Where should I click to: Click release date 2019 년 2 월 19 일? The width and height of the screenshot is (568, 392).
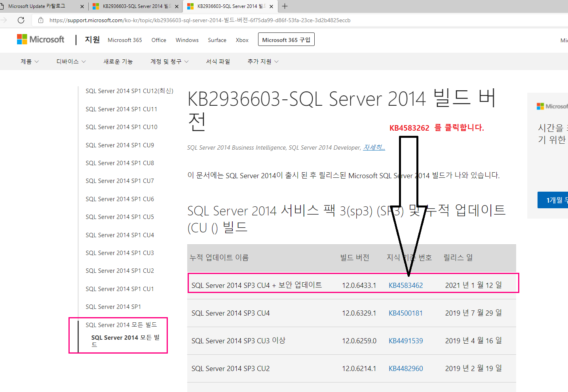473,368
